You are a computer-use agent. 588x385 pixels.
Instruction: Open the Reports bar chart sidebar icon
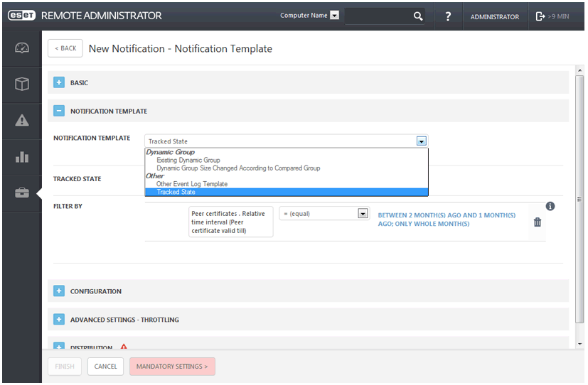(x=22, y=156)
